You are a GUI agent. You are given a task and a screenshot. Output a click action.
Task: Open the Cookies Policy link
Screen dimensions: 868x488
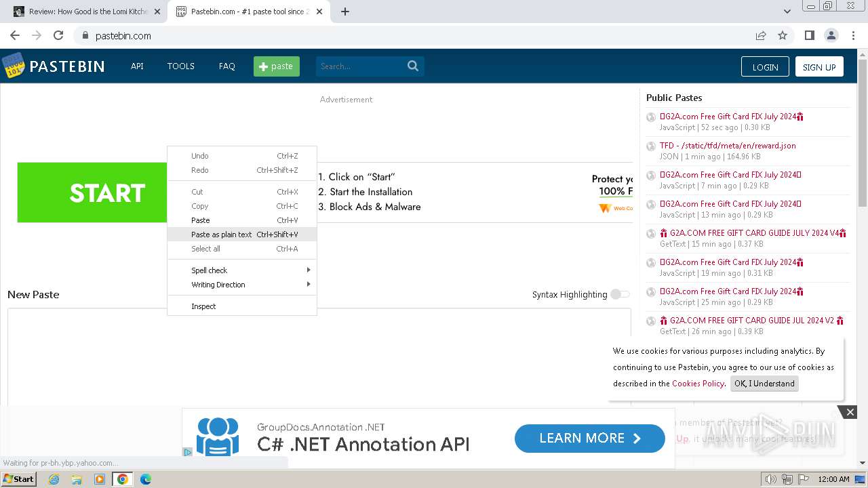[x=698, y=384]
